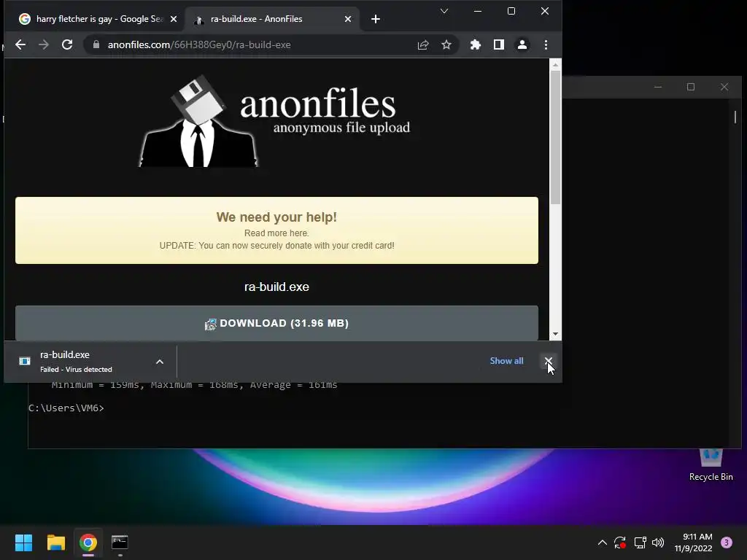Open the Windows Start menu
Viewport: 747px width, 560px height.
[23, 542]
